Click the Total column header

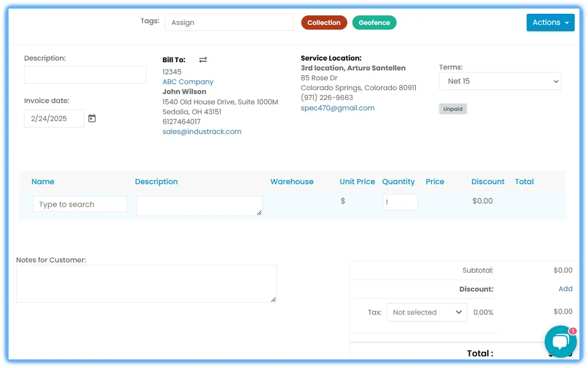(x=524, y=181)
